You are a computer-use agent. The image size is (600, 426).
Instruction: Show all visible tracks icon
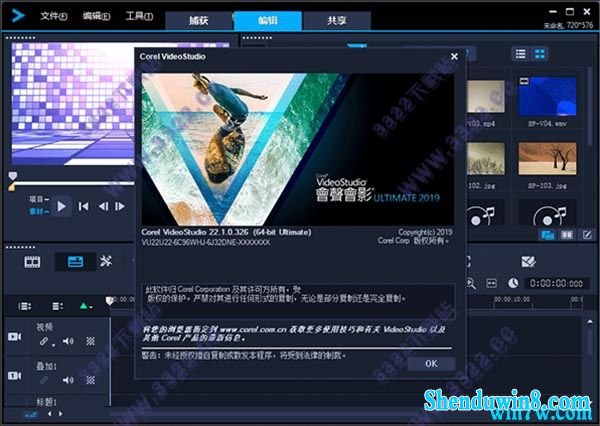tap(57, 306)
